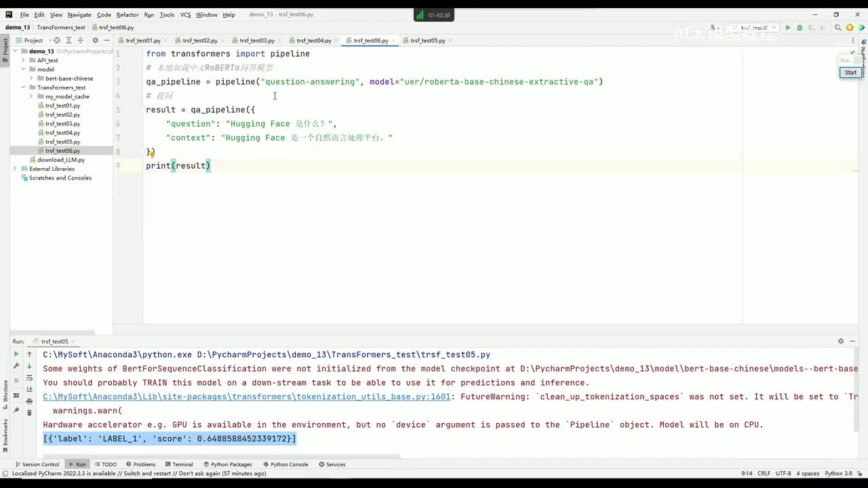Screen dimensions: 868x488
Task: Open the run configuration dropdown
Action: [x=755, y=28]
